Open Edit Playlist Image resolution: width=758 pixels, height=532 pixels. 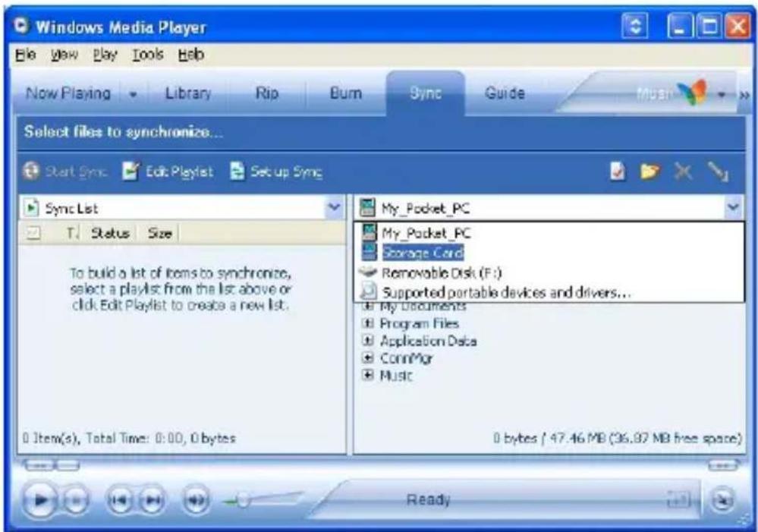[x=167, y=172]
